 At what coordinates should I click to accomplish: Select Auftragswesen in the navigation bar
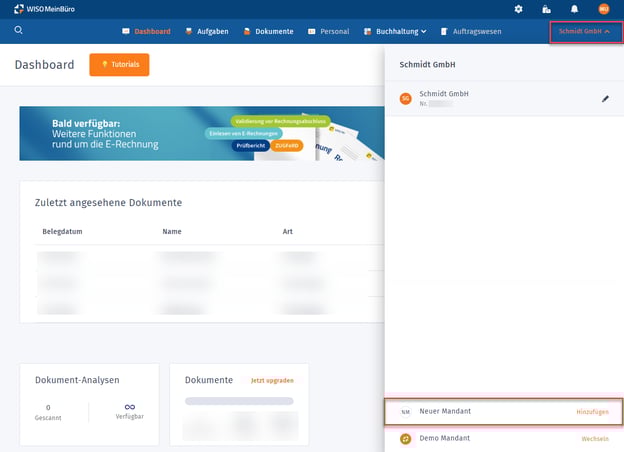pyautogui.click(x=472, y=31)
